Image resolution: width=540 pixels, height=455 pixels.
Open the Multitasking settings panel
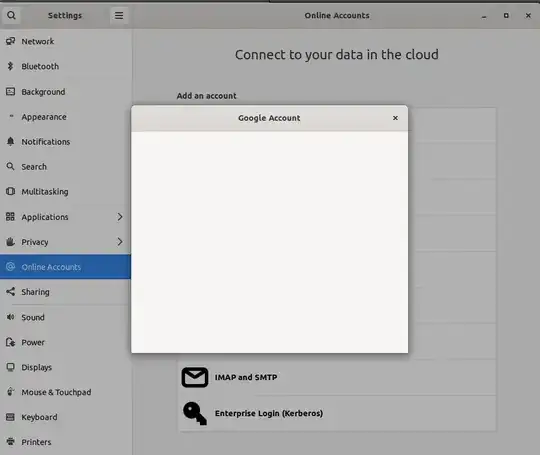point(65,192)
